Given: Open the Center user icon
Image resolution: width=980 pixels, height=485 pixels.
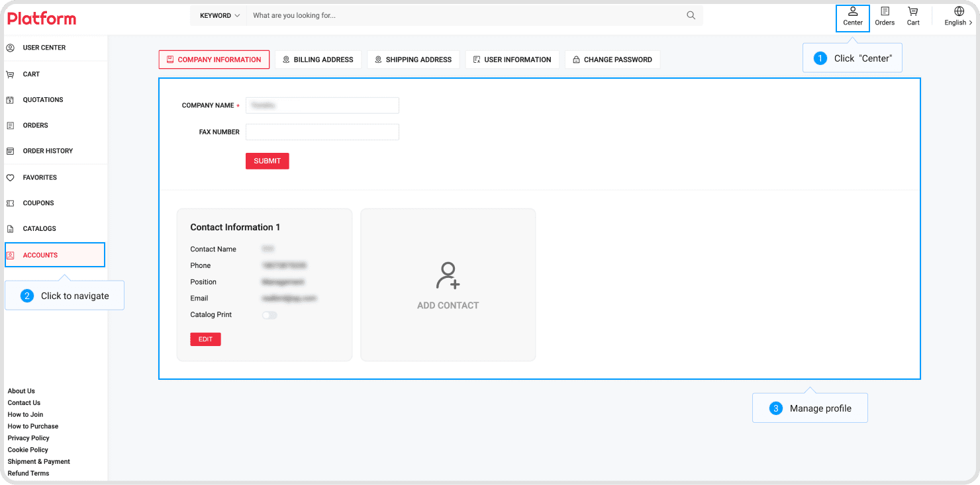Looking at the screenshot, I should click(853, 11).
